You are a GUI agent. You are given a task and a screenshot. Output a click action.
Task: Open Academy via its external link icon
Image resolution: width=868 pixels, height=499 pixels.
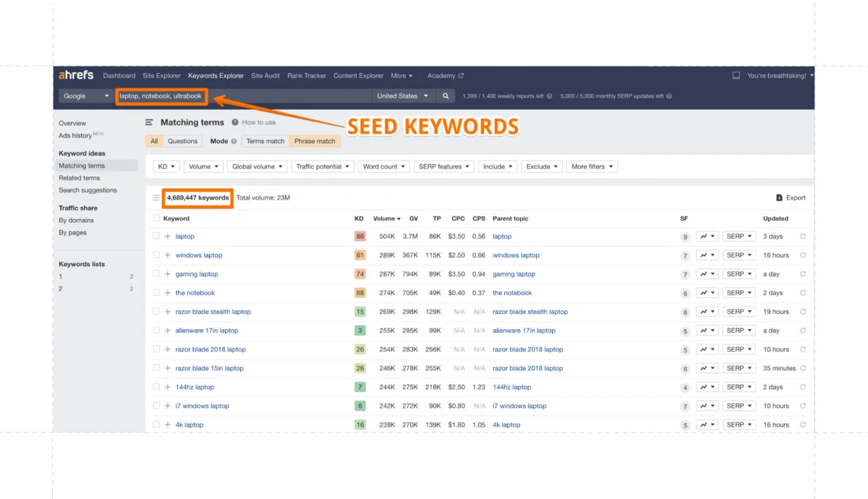tap(460, 75)
